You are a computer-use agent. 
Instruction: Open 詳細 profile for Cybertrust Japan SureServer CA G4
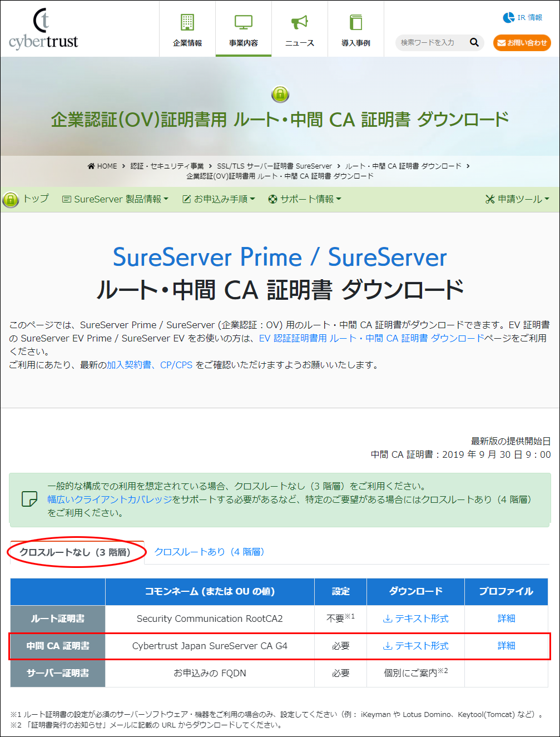506,646
